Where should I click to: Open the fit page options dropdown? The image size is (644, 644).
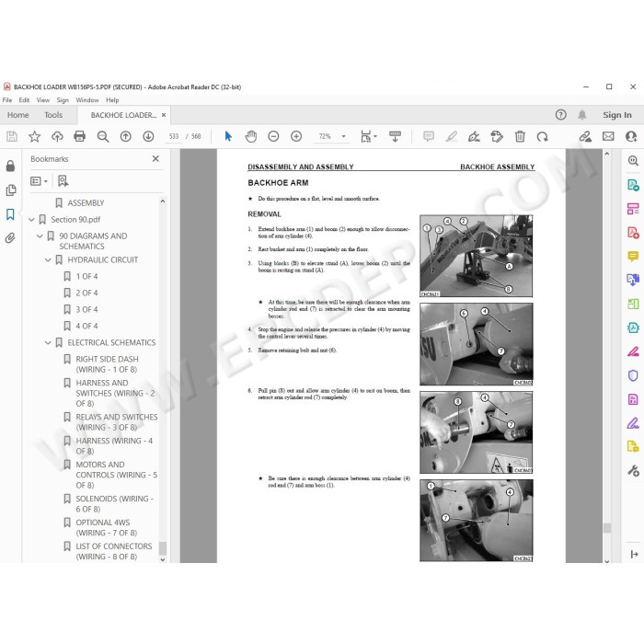pos(368,136)
